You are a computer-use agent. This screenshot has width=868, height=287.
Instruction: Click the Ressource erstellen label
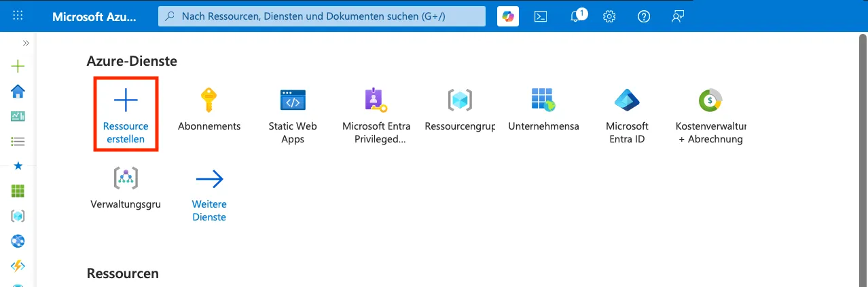click(126, 132)
